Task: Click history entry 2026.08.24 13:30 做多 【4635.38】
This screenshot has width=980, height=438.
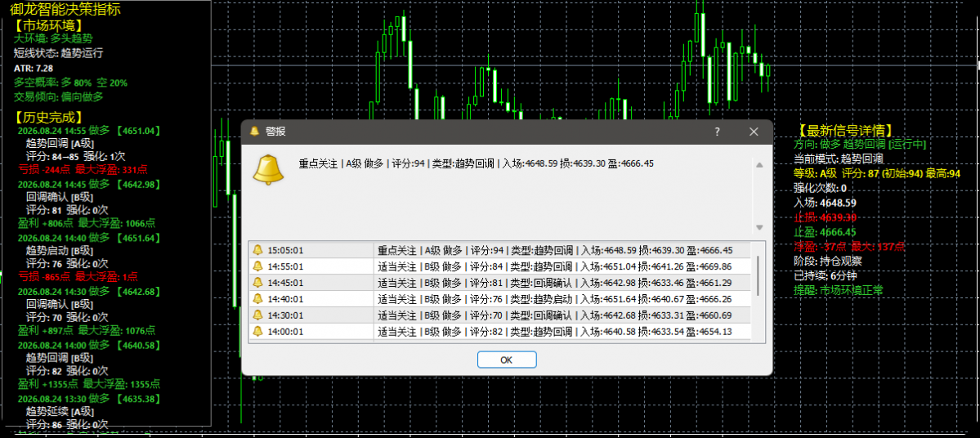Action: click(x=90, y=399)
